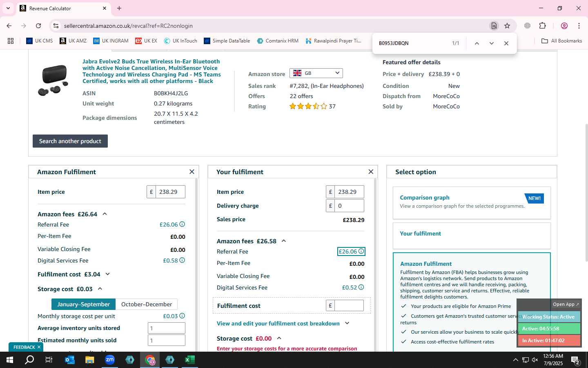Show info for £0.52 Digital Services Fee
This screenshot has height=368, width=588.
click(361, 287)
